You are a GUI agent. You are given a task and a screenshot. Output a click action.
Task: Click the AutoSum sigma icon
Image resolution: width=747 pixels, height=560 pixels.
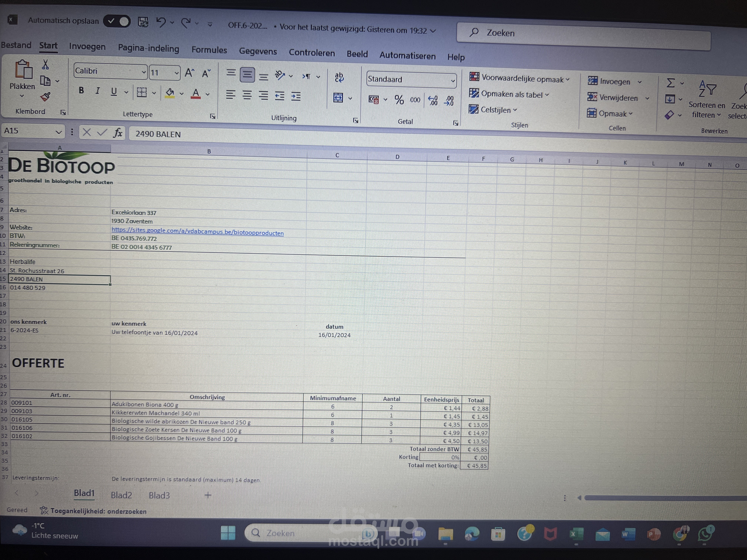[671, 83]
